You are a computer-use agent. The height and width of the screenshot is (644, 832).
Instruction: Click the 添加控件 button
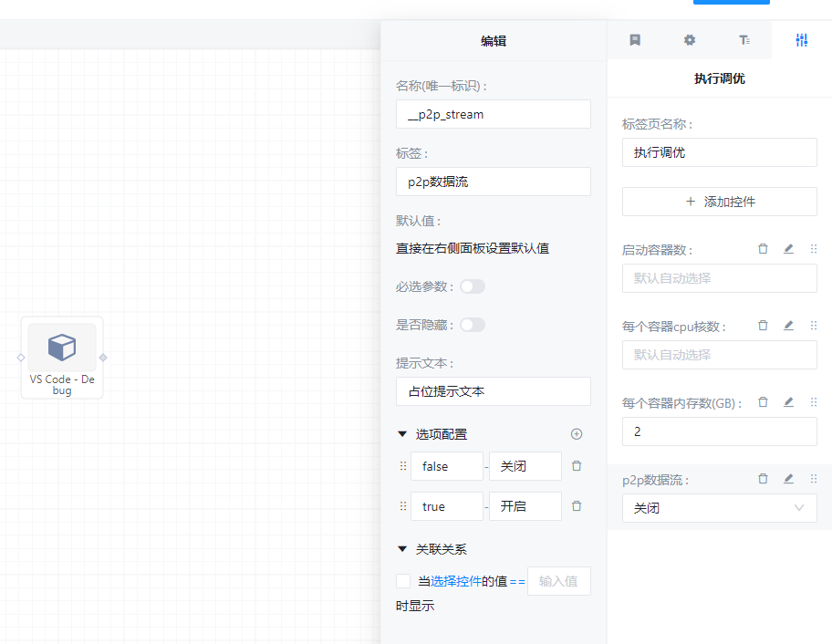(719, 202)
